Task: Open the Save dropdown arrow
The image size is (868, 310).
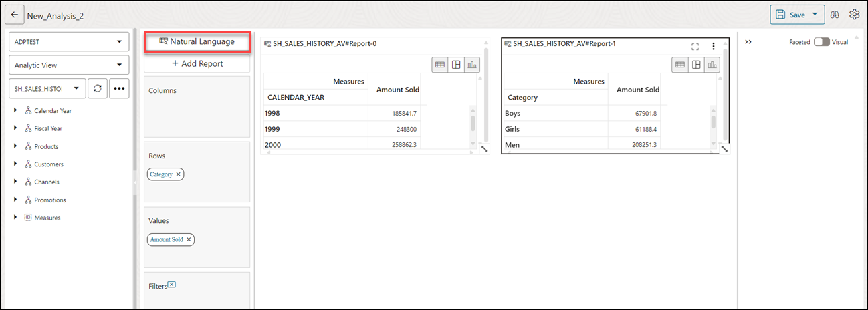Action: pyautogui.click(x=815, y=15)
